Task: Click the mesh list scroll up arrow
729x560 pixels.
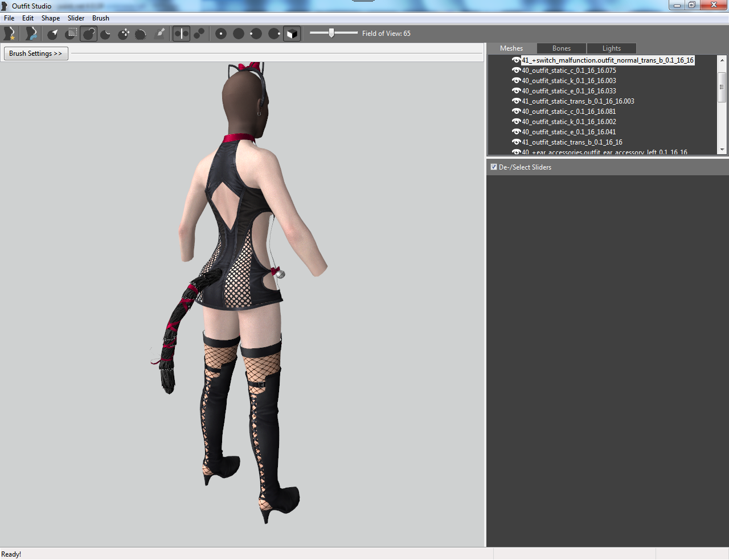Action: point(722,60)
